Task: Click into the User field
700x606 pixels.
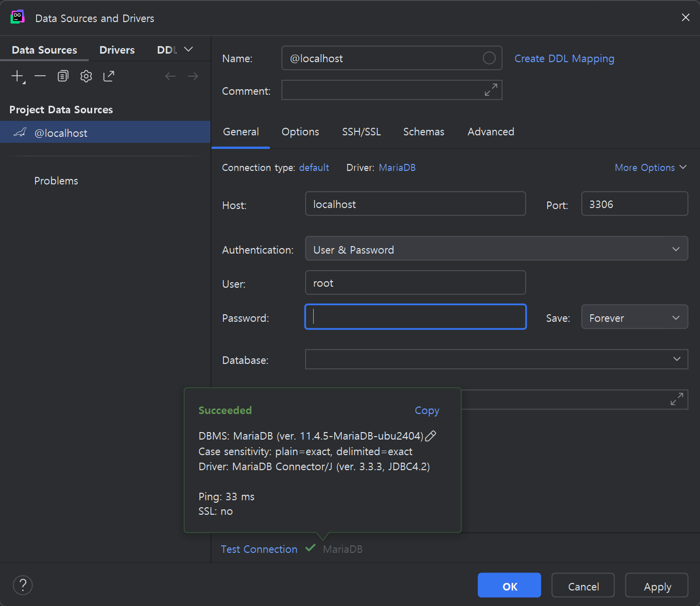Action: coord(415,283)
